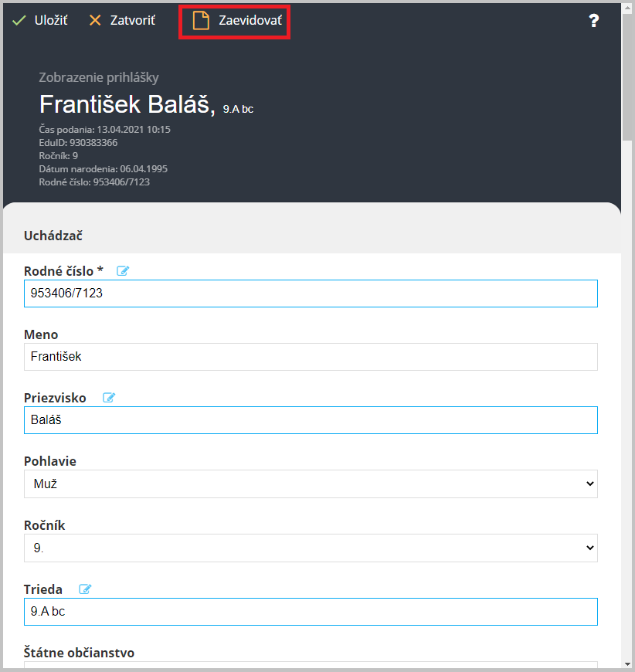The width and height of the screenshot is (635, 672).
Task: Click the Štátne občianstvo field below label
Action: [x=311, y=665]
